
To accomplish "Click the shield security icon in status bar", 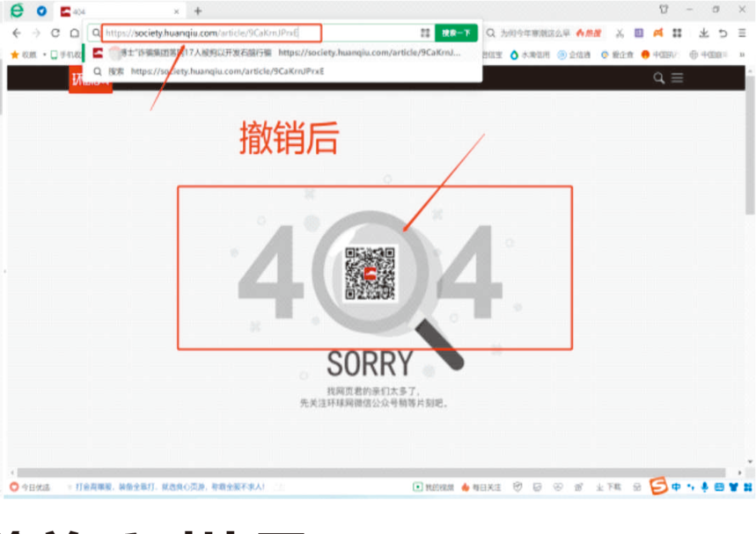I will pyautogui.click(x=517, y=487).
